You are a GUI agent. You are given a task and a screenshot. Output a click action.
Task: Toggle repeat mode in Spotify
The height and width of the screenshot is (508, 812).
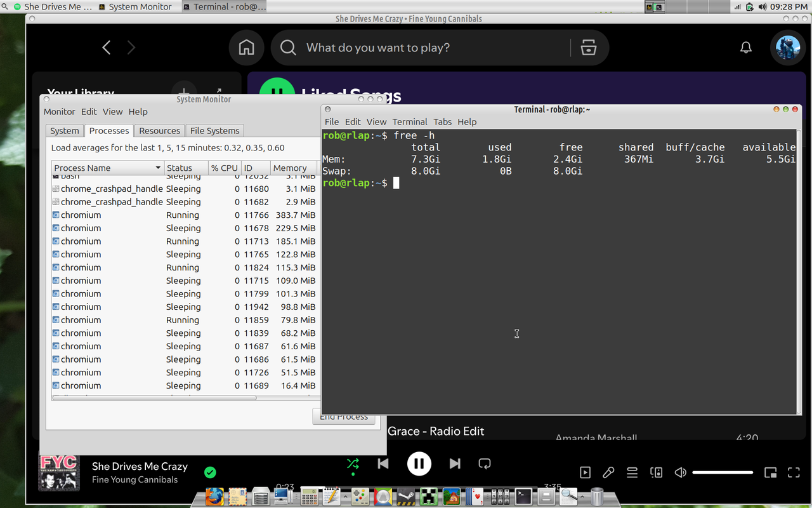click(x=484, y=464)
